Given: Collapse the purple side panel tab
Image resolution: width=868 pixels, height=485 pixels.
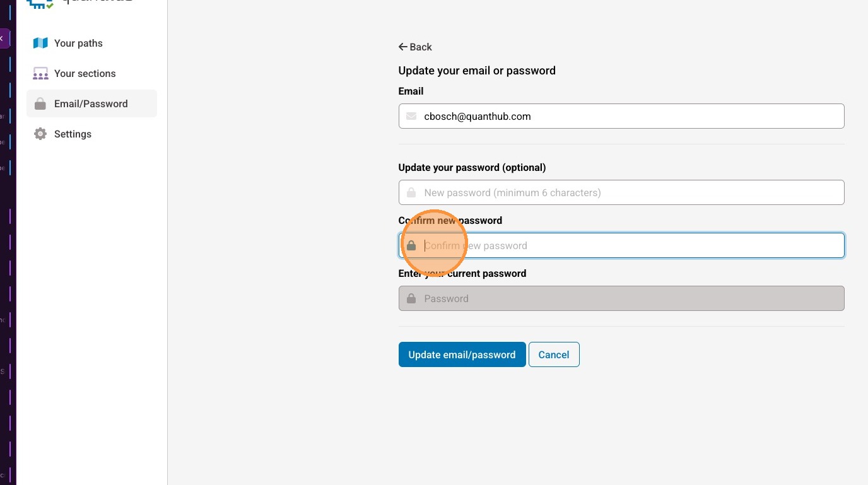Looking at the screenshot, I should pos(4,38).
